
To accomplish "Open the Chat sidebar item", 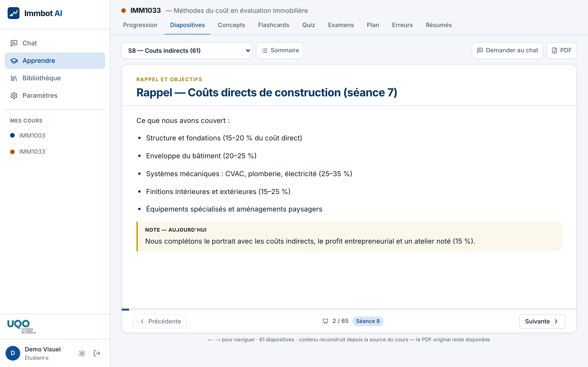I will point(55,43).
